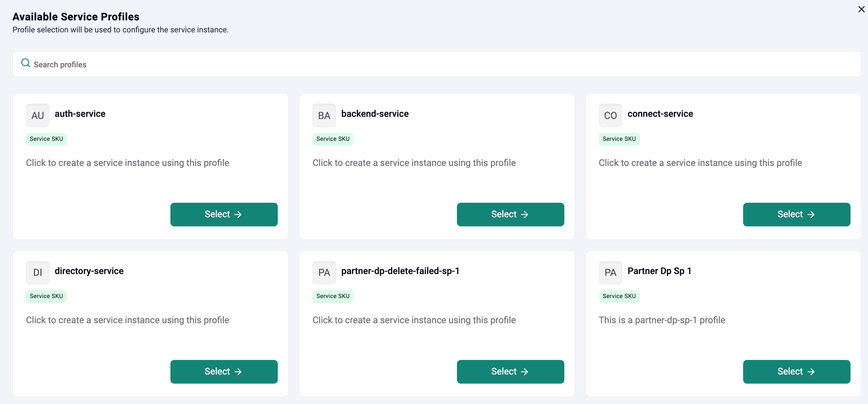Click the directory-service card title
868x404 pixels.
point(89,271)
